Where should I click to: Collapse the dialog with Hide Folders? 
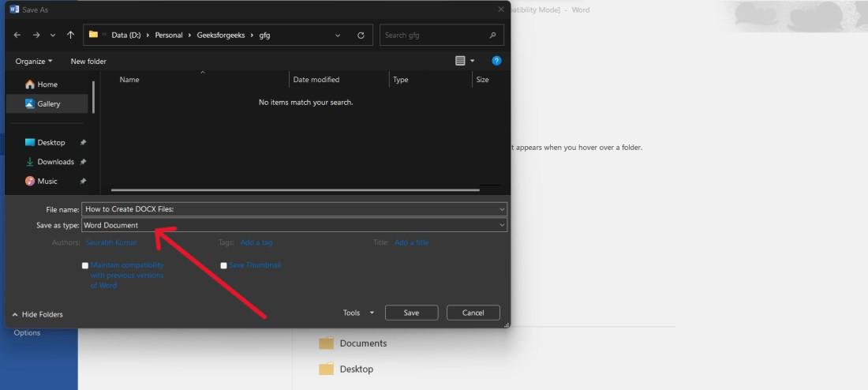click(x=37, y=314)
